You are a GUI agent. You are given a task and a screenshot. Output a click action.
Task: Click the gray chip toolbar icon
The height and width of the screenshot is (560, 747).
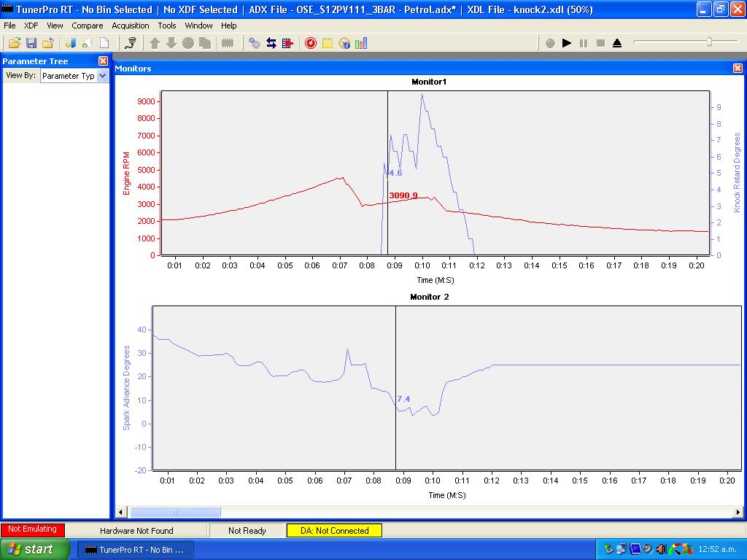click(x=228, y=43)
